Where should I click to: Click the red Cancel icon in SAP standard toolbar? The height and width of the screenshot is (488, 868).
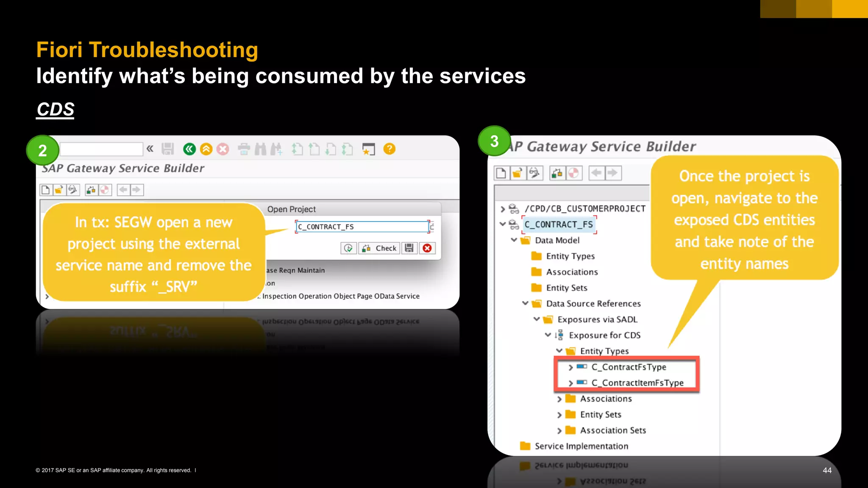tap(223, 149)
